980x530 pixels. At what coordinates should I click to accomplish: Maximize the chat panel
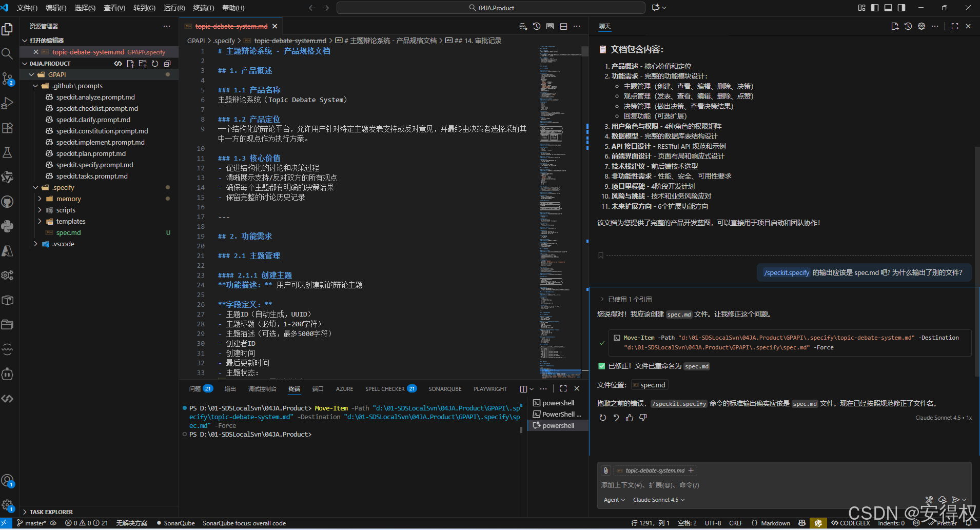pos(955,26)
